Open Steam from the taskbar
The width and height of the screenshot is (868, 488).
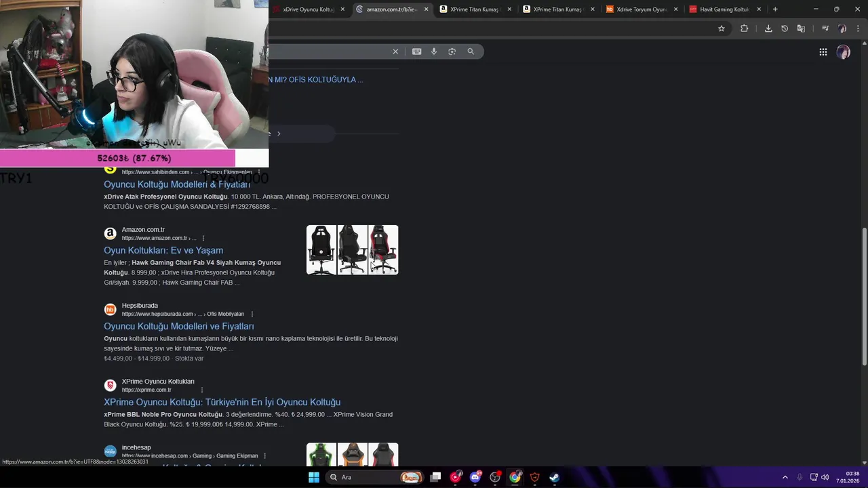point(554,477)
